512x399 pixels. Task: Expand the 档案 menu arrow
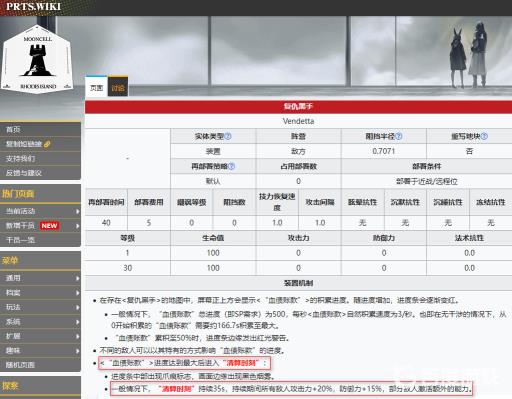click(x=77, y=293)
